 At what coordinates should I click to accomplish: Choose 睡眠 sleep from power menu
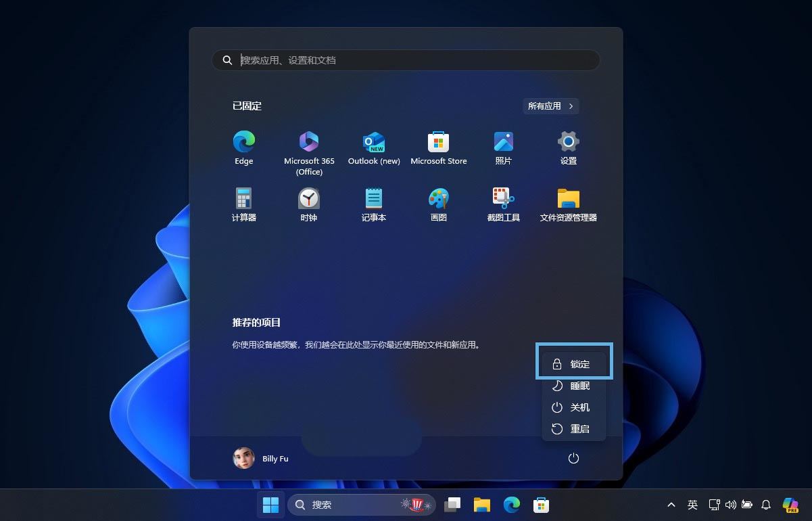[x=574, y=386]
